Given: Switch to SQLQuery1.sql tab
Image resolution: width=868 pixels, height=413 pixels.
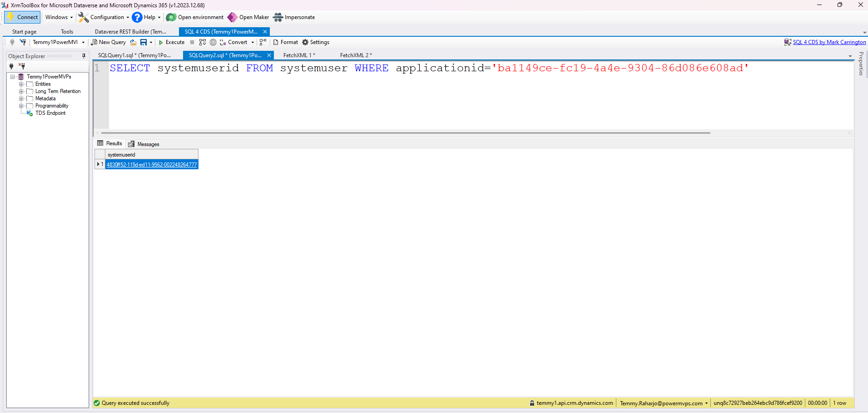Looking at the screenshot, I should tap(134, 55).
